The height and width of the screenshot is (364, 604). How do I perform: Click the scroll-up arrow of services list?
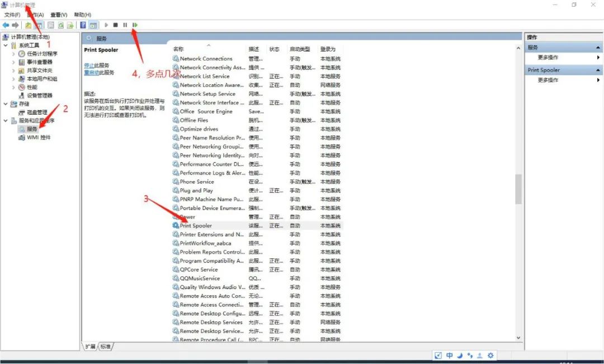(518, 49)
